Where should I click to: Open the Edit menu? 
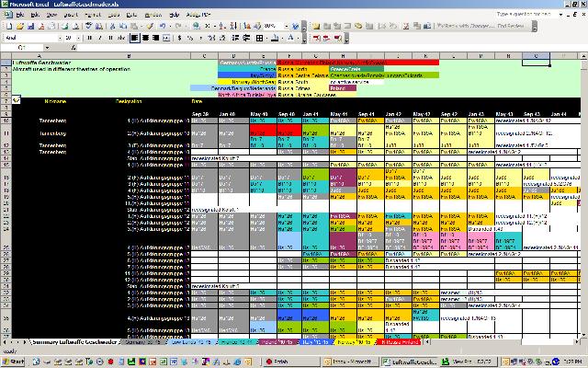pyautogui.click(x=35, y=15)
